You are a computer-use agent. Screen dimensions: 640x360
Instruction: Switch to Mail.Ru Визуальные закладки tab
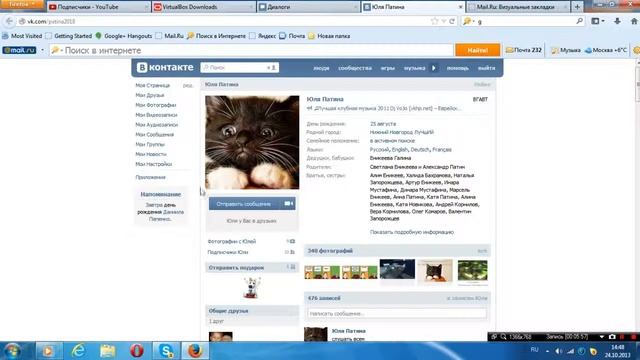pyautogui.click(x=518, y=7)
